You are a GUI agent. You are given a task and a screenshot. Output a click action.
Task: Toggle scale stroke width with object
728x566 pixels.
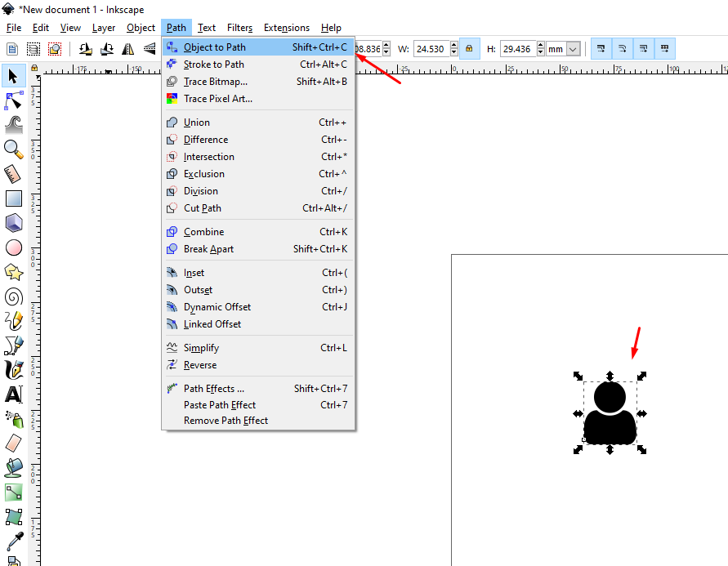coord(601,49)
